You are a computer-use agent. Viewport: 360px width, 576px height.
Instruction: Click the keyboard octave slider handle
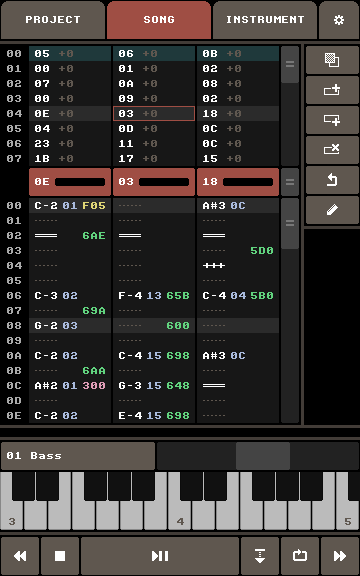pyautogui.click(x=263, y=456)
